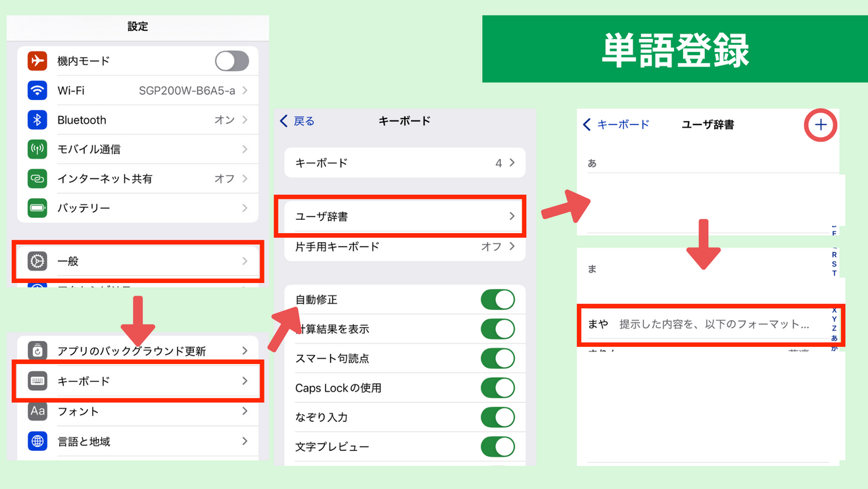Open 片手用キーボード row chevron

[x=512, y=246]
